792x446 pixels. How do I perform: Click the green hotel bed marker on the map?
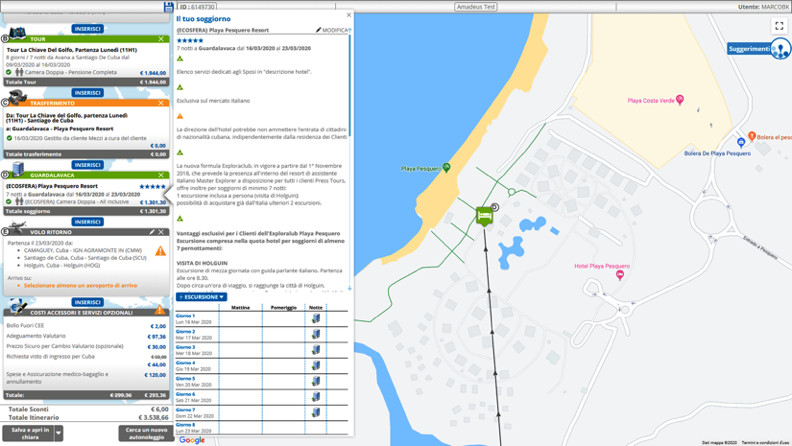[x=484, y=216]
